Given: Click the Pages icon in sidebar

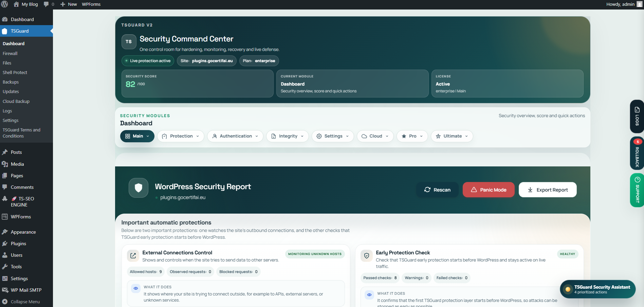Looking at the screenshot, I should [x=5, y=176].
